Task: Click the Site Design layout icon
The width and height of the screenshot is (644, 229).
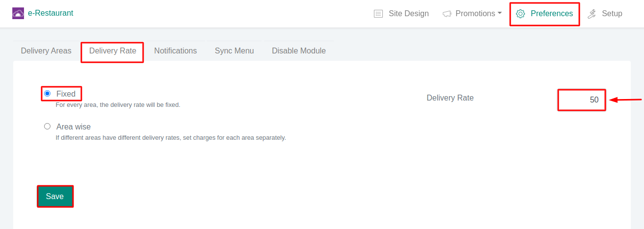Action: pos(378,14)
